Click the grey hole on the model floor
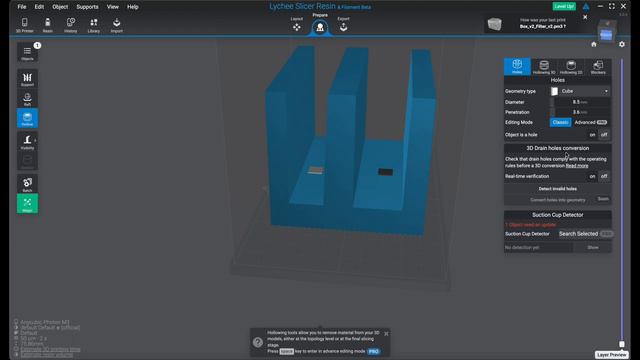 (x=316, y=170)
